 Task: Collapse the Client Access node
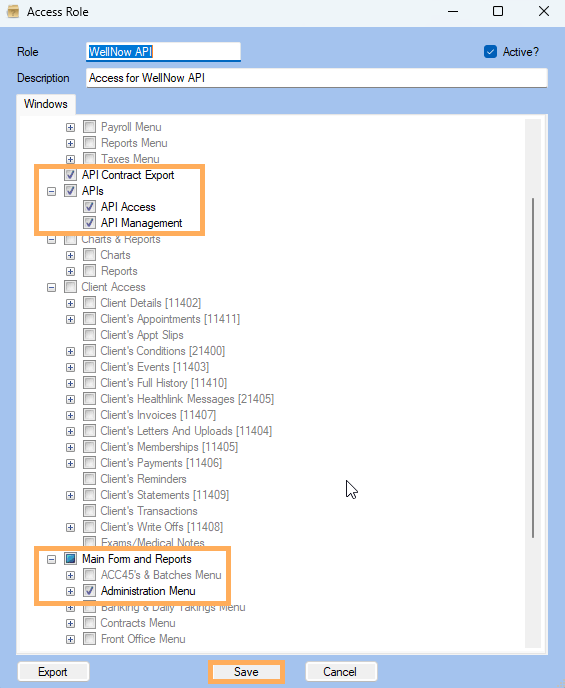point(52,287)
